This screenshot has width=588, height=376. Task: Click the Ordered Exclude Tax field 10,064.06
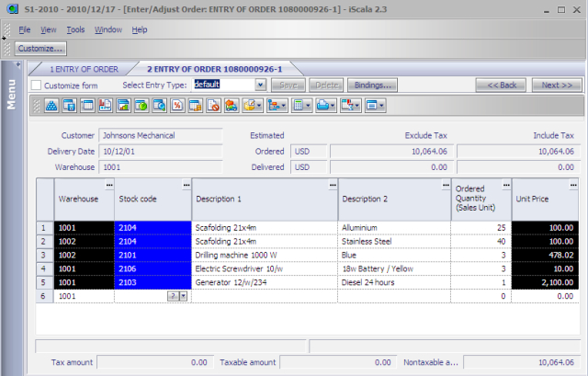click(391, 151)
